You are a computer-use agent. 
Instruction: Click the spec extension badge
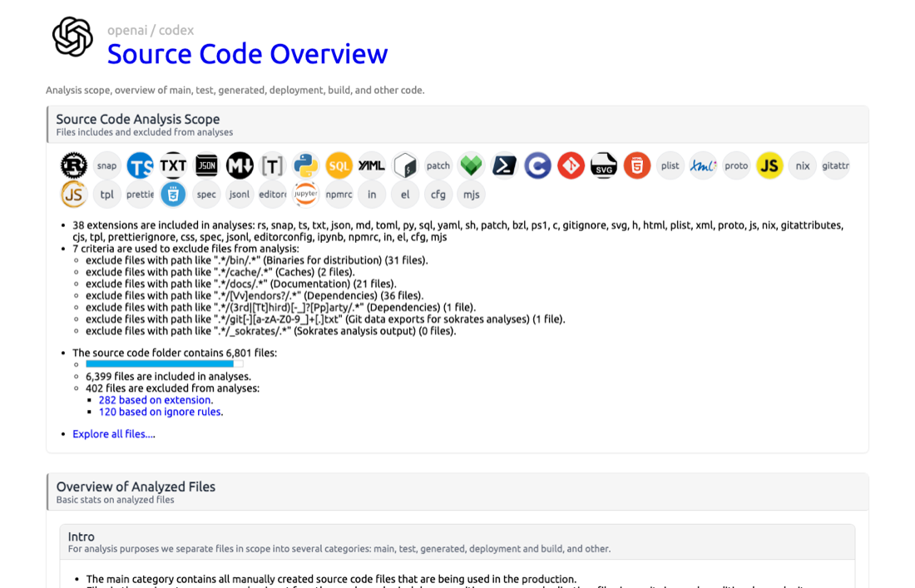point(206,195)
